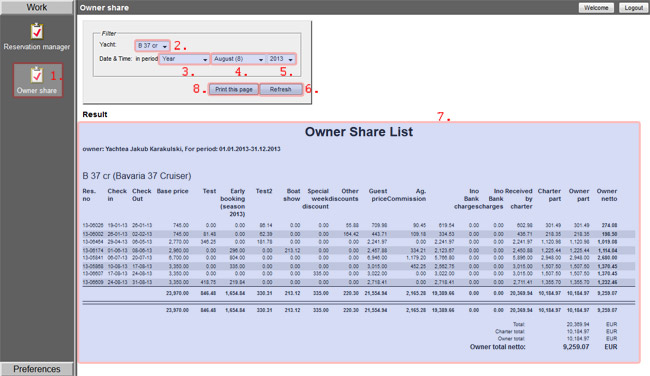Open the Preferences sidebar tab
Image resolution: width=650 pixels, height=376 pixels.
pos(37,369)
